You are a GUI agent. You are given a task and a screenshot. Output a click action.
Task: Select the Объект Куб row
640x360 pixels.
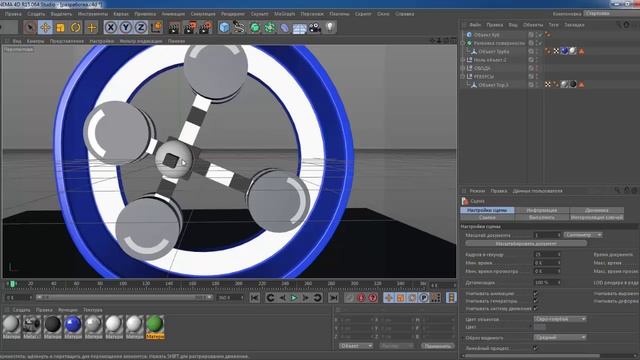point(487,35)
